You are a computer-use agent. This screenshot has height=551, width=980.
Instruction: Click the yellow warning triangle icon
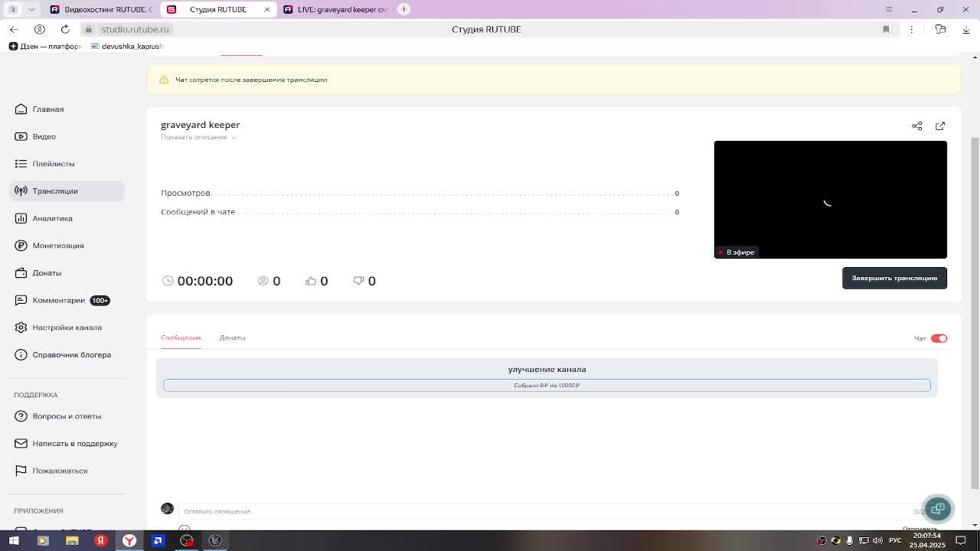point(164,80)
